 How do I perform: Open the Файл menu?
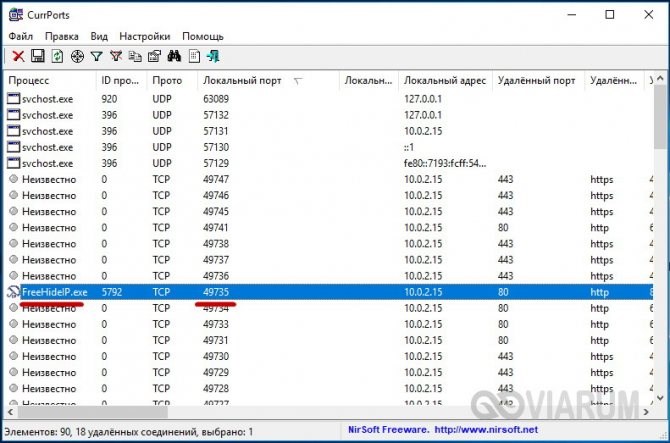tap(21, 36)
